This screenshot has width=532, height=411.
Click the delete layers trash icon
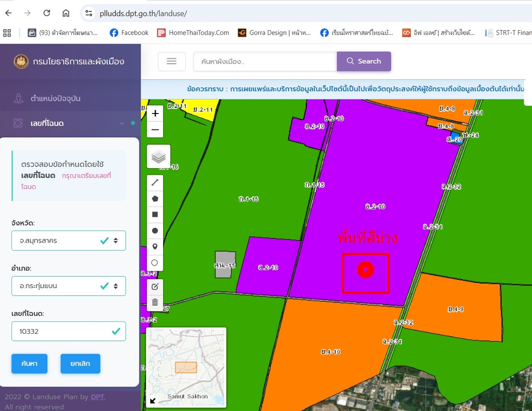coord(155,302)
